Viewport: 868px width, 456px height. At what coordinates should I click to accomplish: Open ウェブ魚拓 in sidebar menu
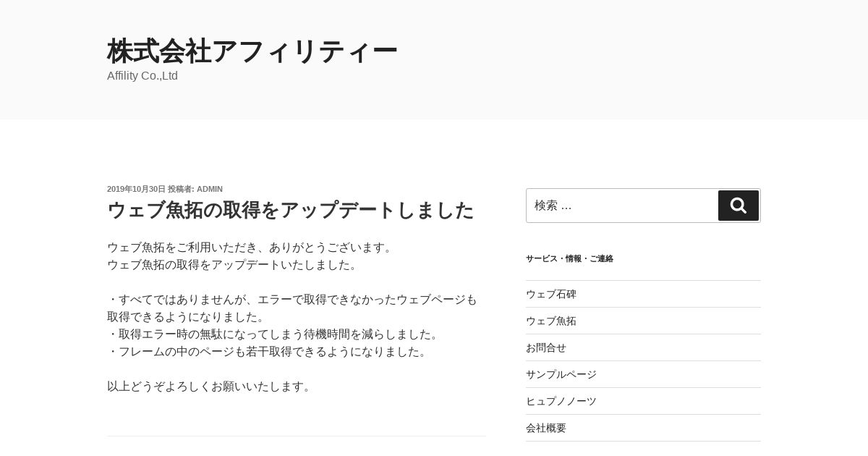click(x=551, y=321)
